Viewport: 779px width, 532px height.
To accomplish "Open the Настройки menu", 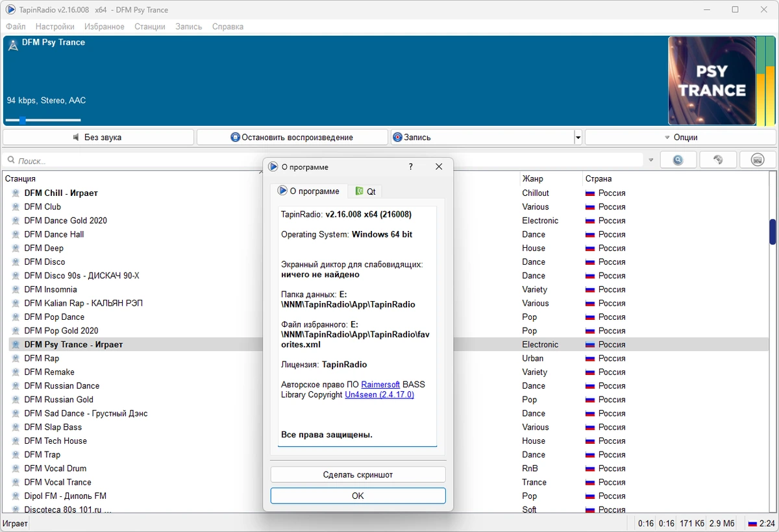I will click(55, 27).
